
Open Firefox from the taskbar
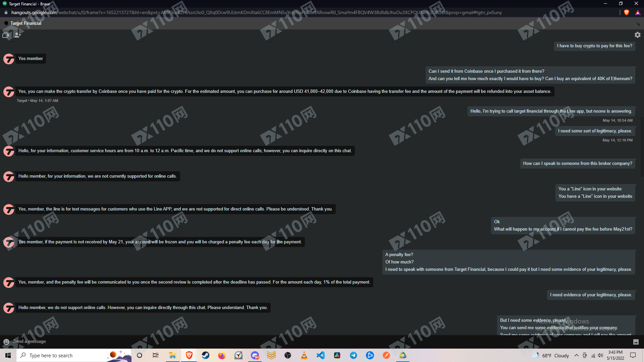(x=222, y=355)
